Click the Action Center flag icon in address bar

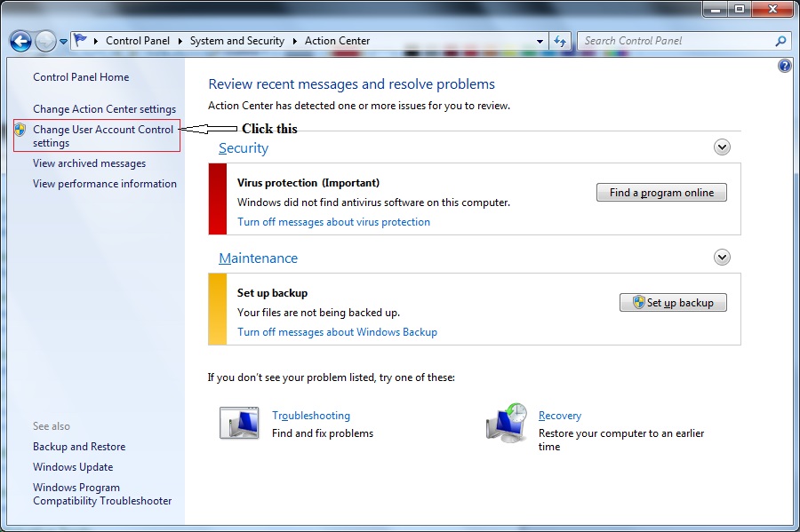[80, 40]
